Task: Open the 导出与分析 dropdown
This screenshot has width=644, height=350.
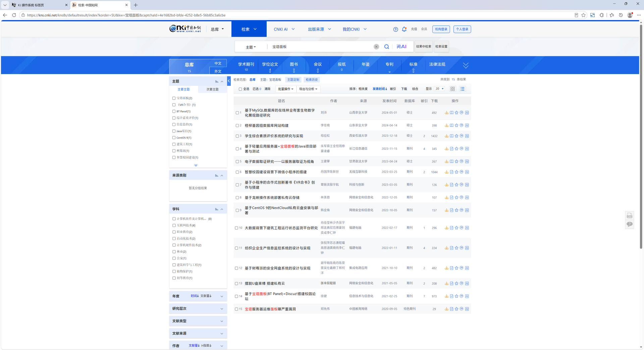Action: tap(308, 89)
